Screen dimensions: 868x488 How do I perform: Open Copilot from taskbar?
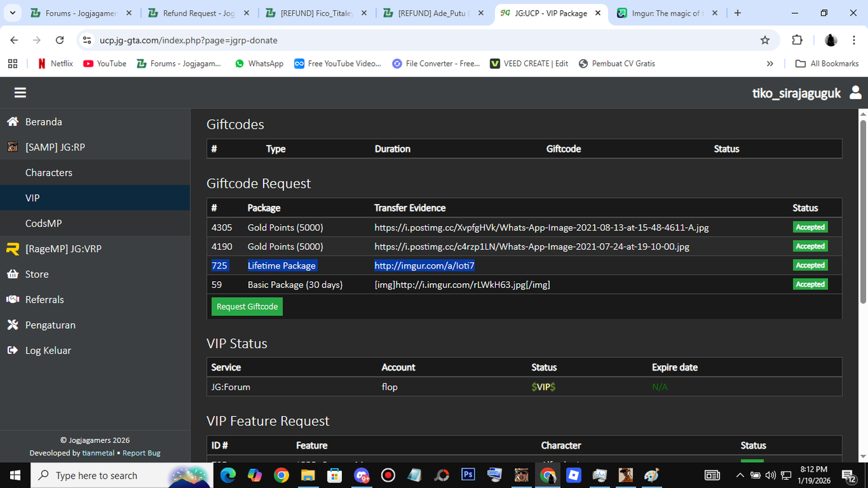(x=254, y=475)
